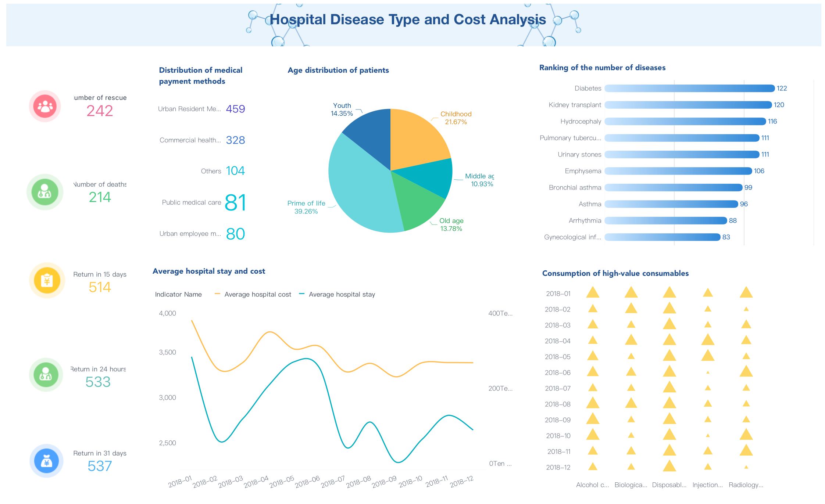Click the Others payment value 104

(235, 171)
